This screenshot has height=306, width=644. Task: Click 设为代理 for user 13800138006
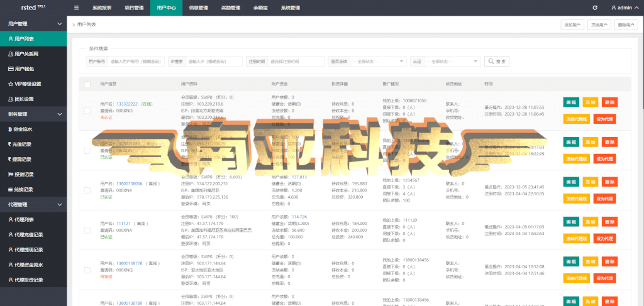tap(604, 199)
